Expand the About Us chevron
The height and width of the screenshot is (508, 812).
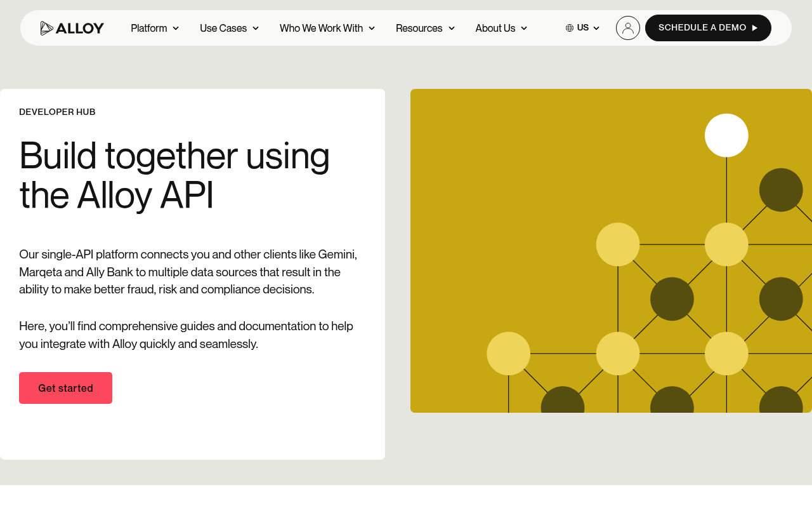524,28
